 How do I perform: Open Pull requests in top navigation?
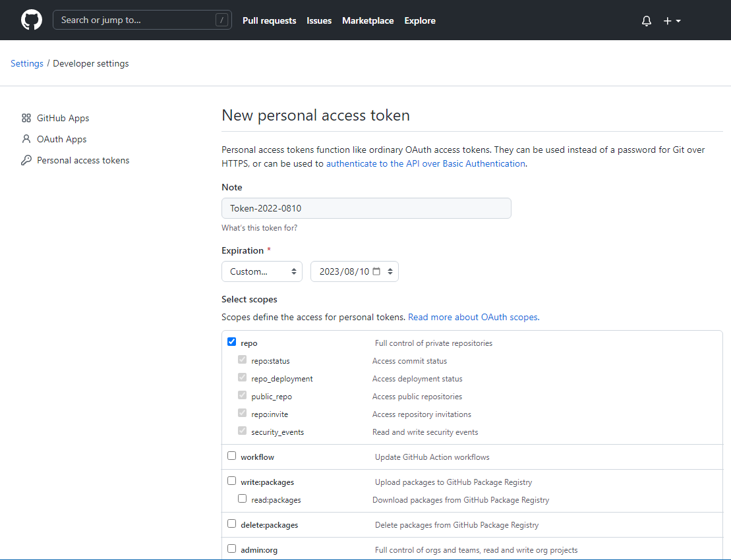[x=269, y=20]
